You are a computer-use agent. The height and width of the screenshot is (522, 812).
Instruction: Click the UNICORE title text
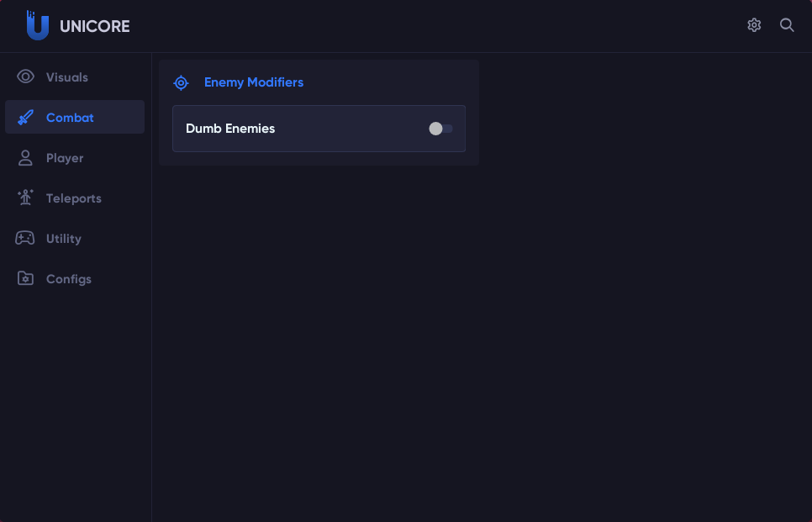95,26
